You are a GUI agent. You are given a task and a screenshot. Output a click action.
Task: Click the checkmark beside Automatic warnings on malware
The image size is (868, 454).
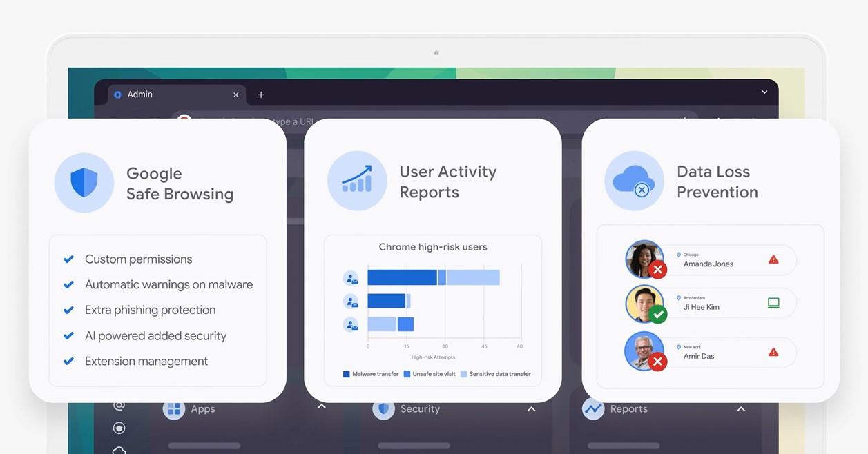point(68,284)
